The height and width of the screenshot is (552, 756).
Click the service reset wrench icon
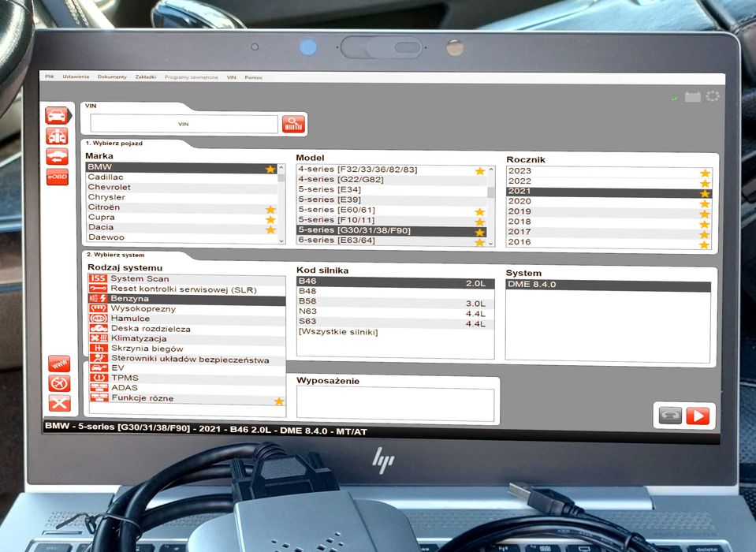[98, 289]
